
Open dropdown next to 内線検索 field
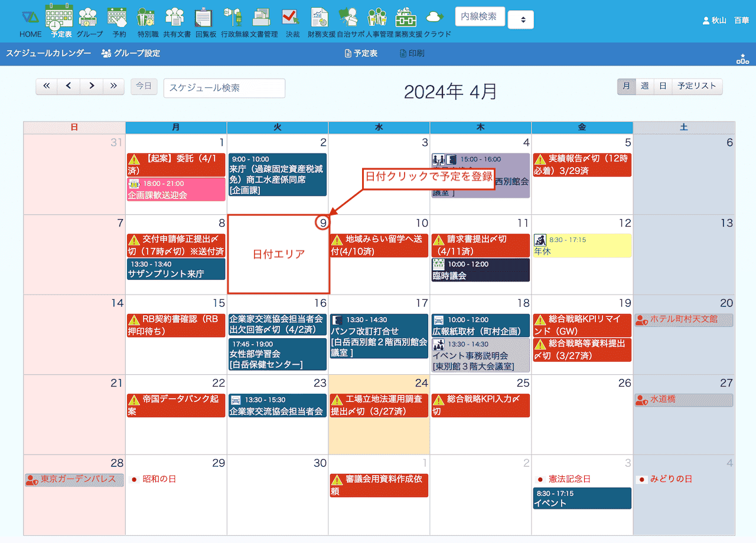point(520,19)
